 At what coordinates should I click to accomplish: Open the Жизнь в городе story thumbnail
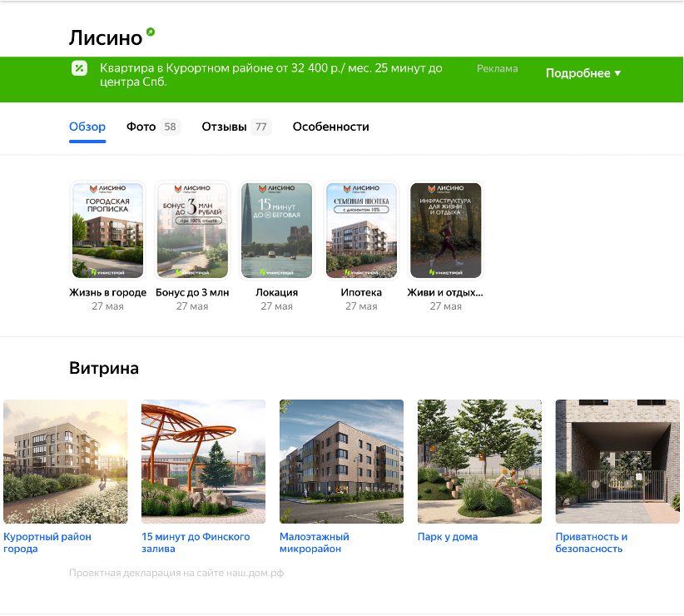(108, 231)
